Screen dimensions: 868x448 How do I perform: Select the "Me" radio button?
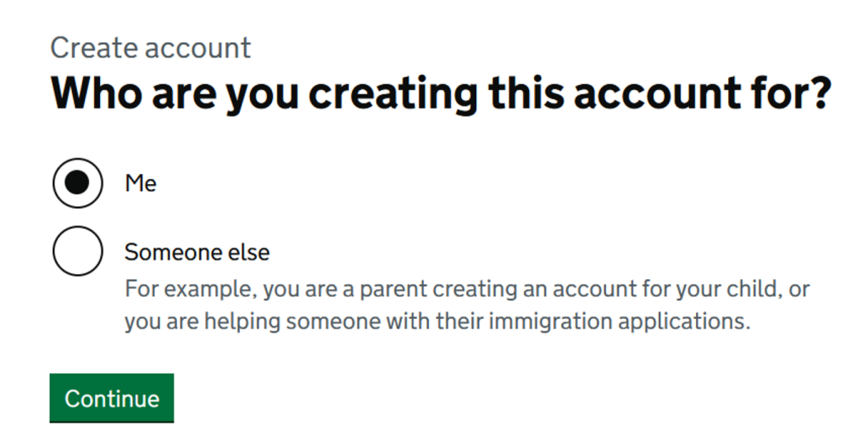[77, 183]
